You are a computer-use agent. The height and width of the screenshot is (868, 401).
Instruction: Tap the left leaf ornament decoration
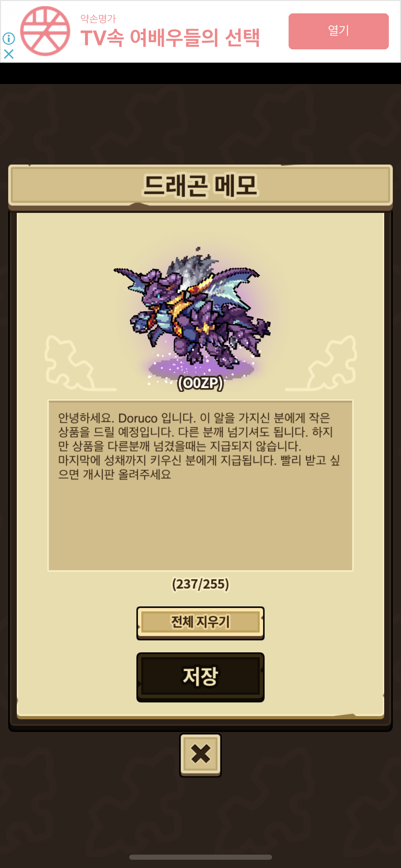[x=77, y=364]
